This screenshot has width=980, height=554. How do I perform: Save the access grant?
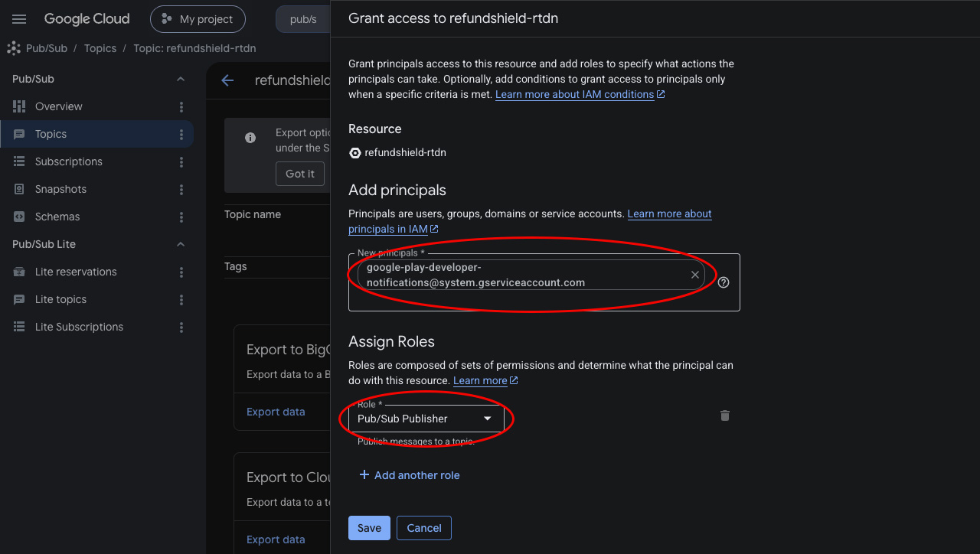point(369,528)
